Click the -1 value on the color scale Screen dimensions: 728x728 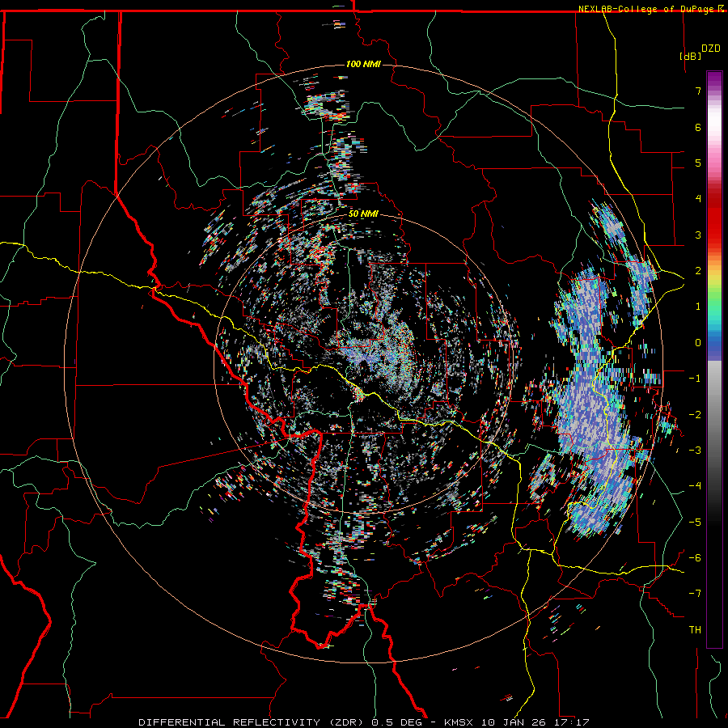tap(695, 379)
